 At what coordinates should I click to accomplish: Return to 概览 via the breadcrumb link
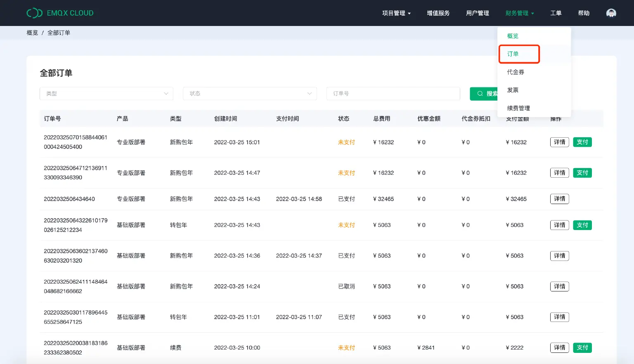[x=32, y=33]
